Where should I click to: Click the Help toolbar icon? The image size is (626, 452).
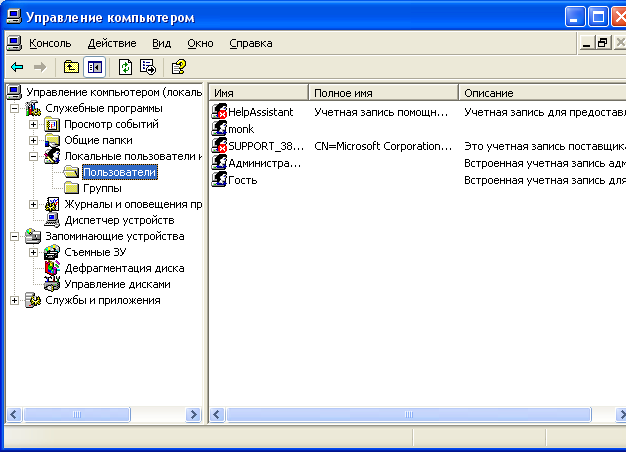(x=178, y=67)
